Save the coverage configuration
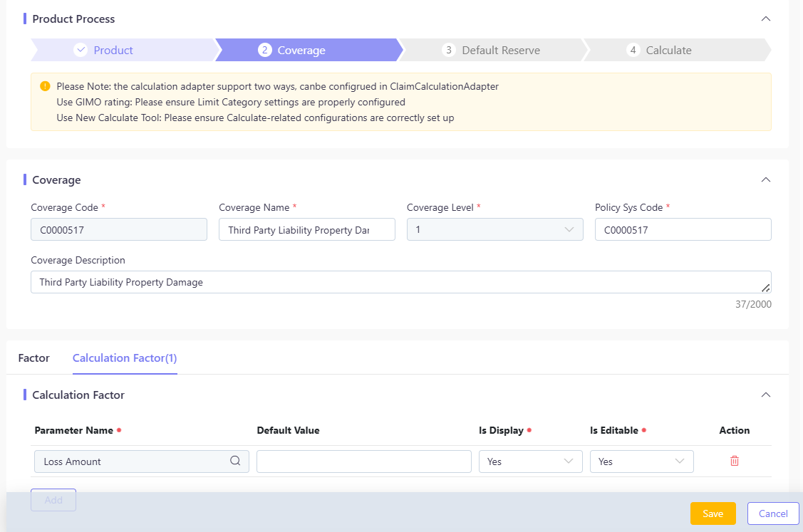The width and height of the screenshot is (803, 532). click(x=713, y=513)
